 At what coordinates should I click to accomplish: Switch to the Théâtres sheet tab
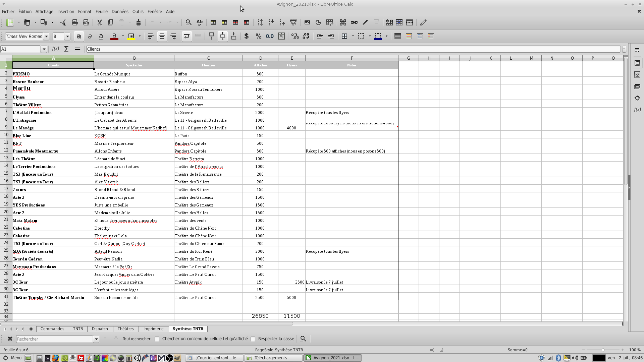coord(125,329)
